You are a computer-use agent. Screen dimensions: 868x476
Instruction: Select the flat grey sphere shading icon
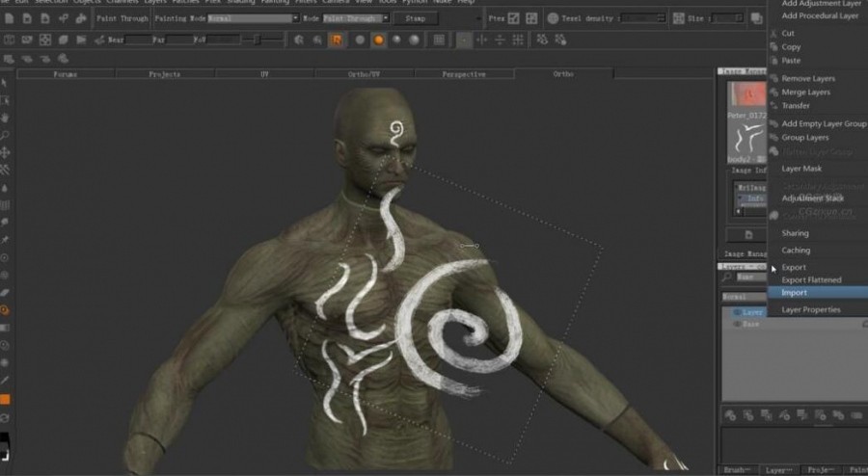(x=360, y=40)
